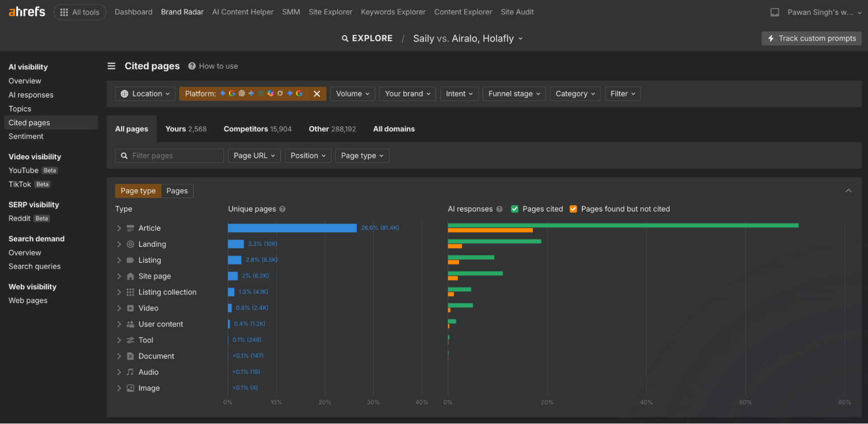Click help icon next to AI responses
The height and width of the screenshot is (424, 868).
499,209
